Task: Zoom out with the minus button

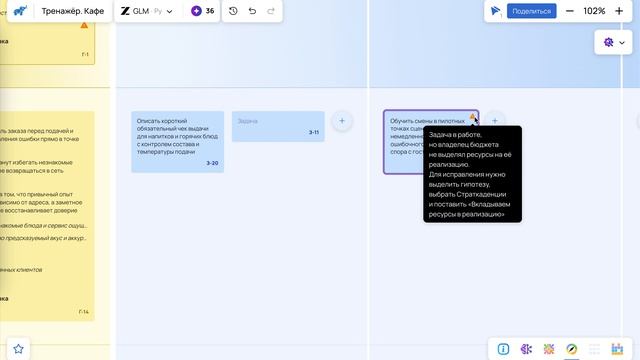Action: (570, 11)
